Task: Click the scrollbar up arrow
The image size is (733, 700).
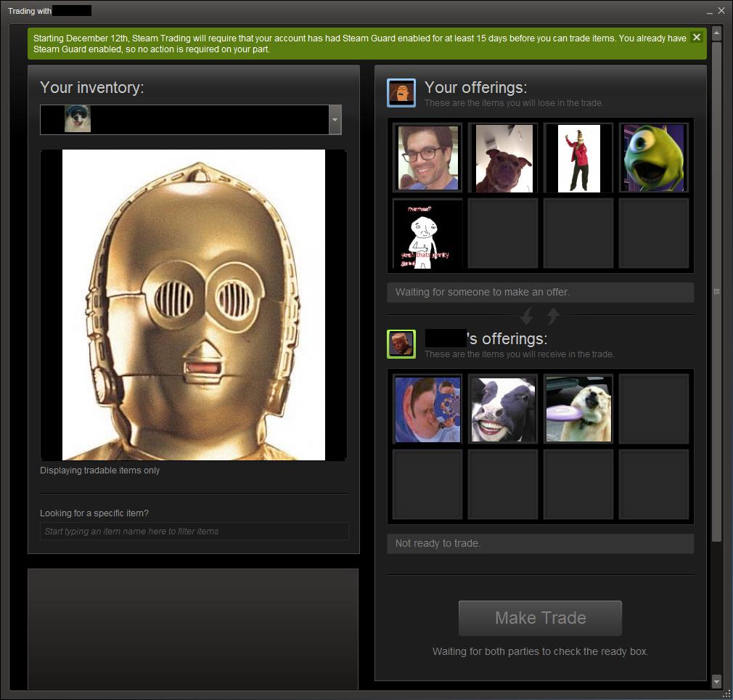Action: pos(716,33)
